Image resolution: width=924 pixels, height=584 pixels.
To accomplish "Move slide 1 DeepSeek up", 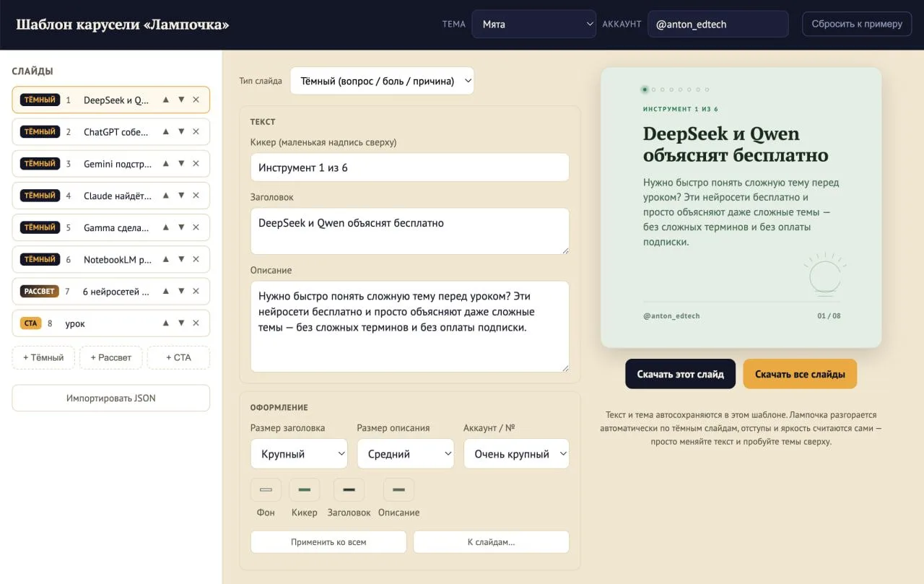I will [x=166, y=100].
